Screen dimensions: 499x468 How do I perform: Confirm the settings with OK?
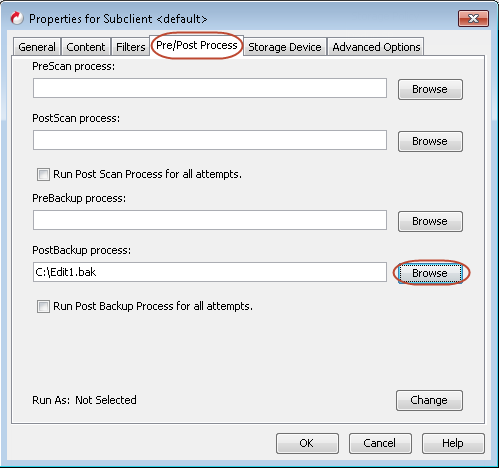tap(307, 443)
